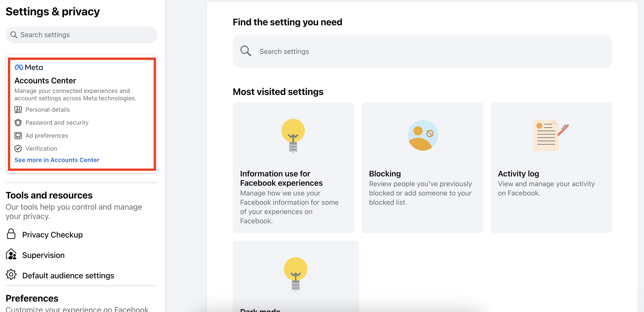Screen dimensions: 644x312
Task: Click the Ad preferences monitor icon
Action: (18, 136)
